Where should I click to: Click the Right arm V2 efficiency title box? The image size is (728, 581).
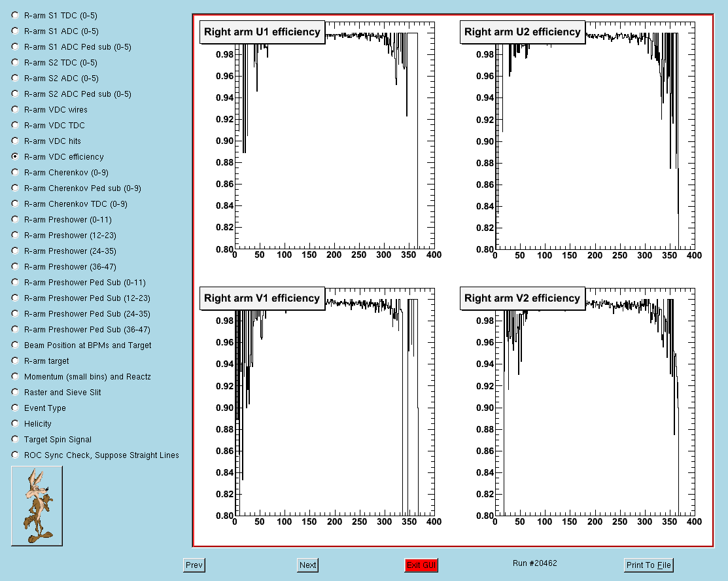523,298
